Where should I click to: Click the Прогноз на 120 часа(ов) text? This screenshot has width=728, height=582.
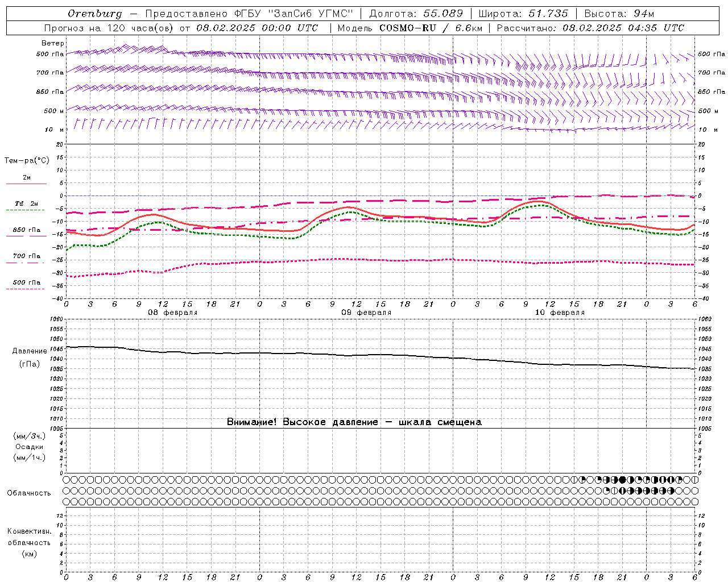[109, 28]
